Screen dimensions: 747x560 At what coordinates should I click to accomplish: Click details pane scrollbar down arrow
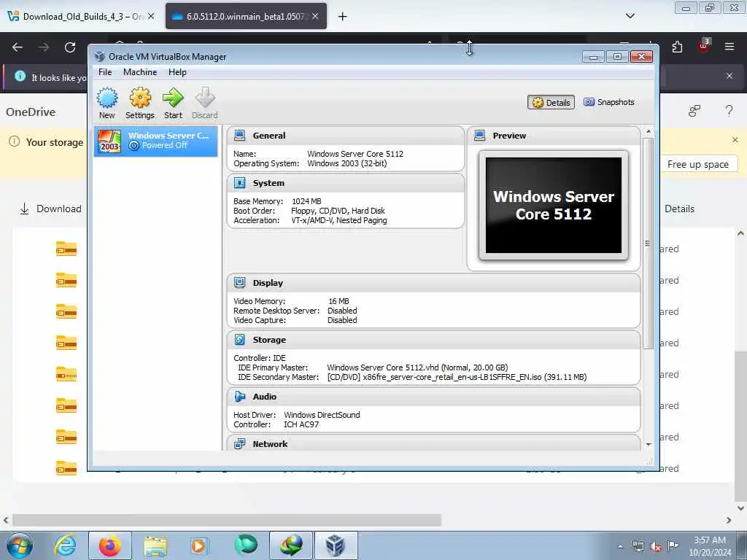pyautogui.click(x=648, y=444)
